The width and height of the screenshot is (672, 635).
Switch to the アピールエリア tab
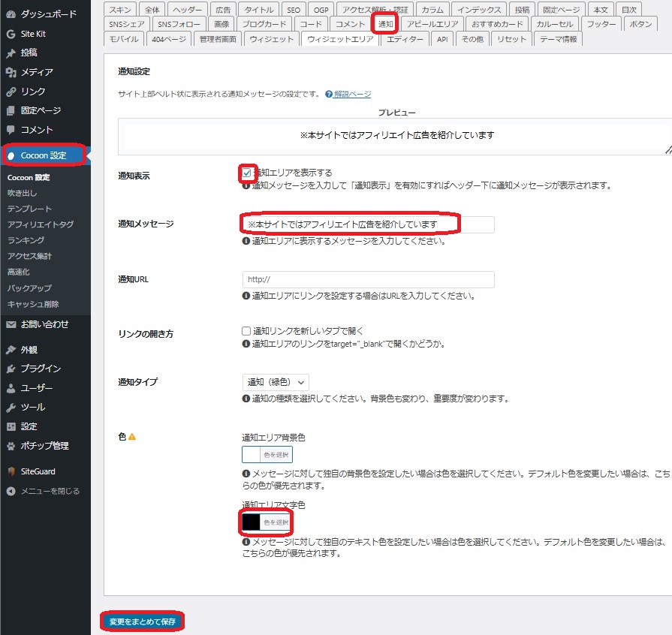432,24
